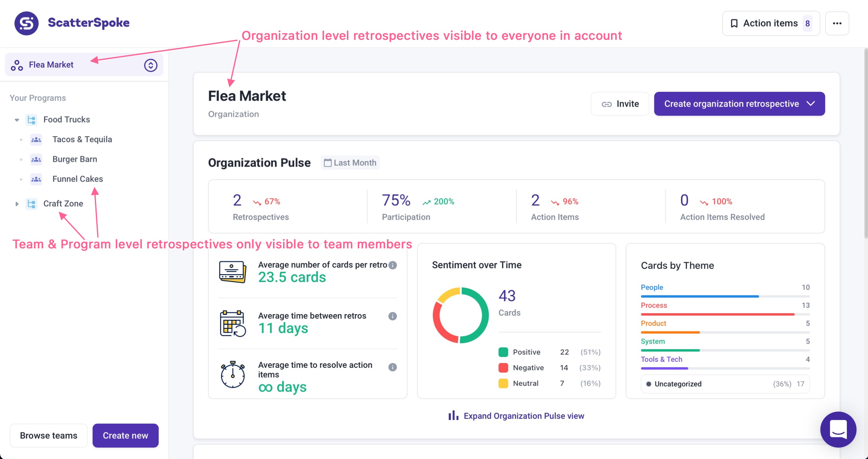
Task: Select the Process theme
Action: tap(654, 305)
